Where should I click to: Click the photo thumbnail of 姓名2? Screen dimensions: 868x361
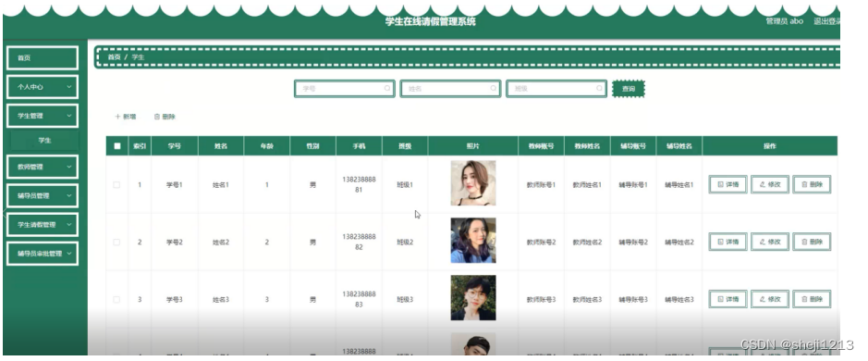[x=472, y=240]
